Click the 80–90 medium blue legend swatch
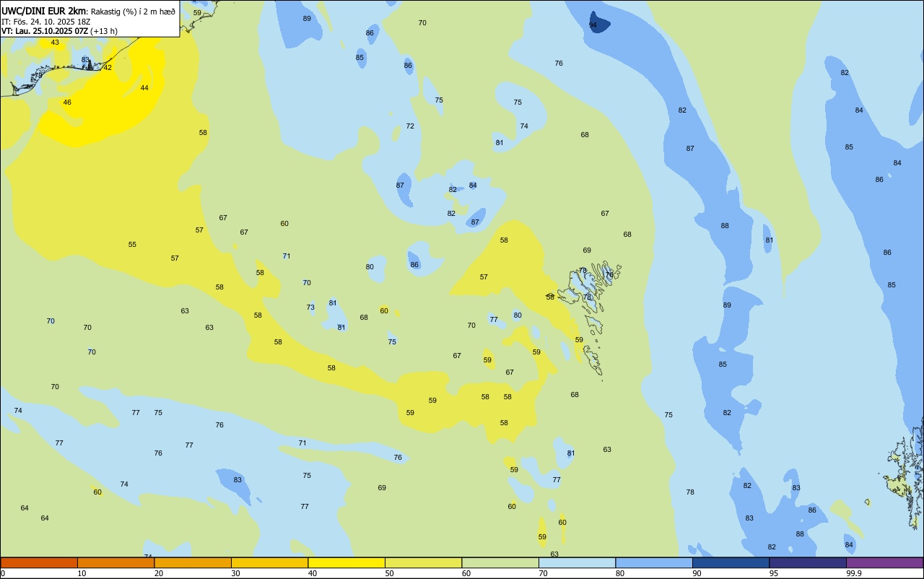 pyautogui.click(x=654, y=562)
